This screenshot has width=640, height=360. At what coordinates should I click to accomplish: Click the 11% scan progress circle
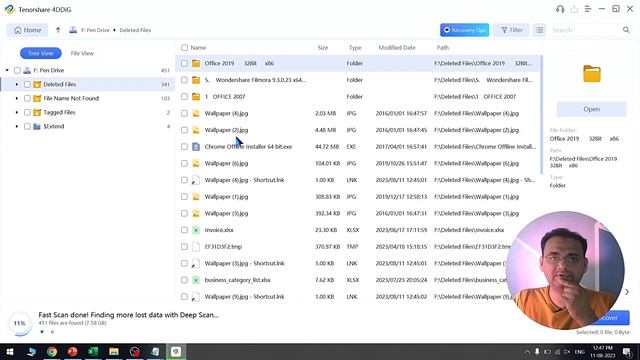click(20, 323)
